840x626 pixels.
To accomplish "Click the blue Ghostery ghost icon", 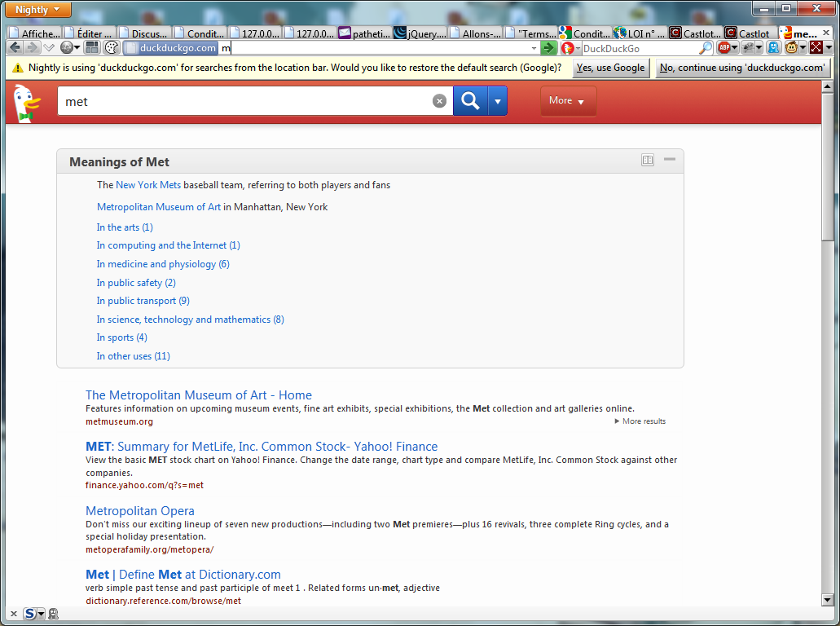I will point(773,48).
